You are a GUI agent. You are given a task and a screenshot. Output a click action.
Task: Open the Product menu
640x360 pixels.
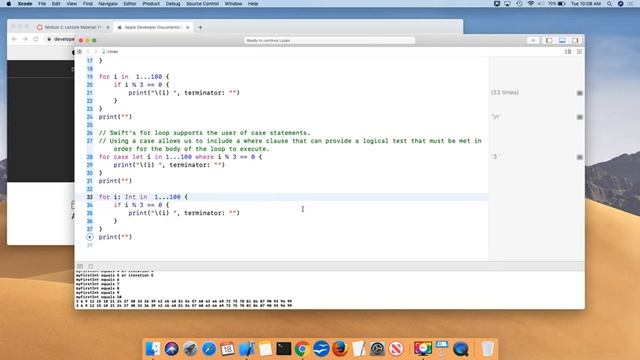(x=151, y=4)
